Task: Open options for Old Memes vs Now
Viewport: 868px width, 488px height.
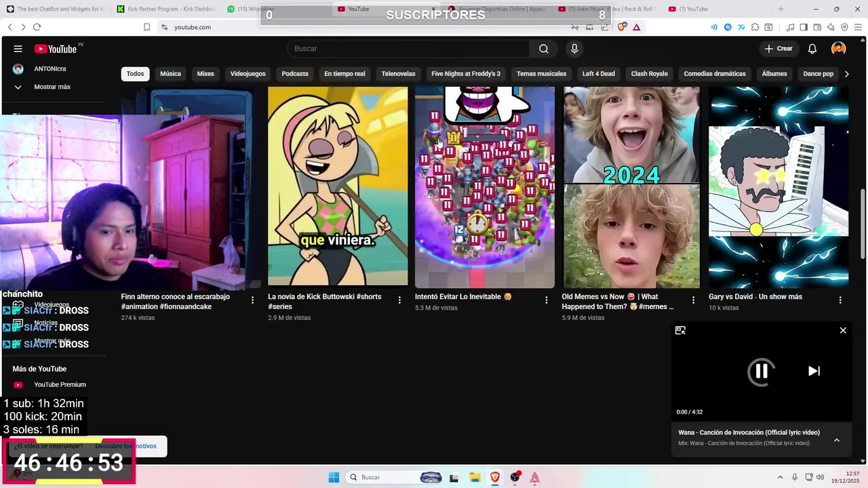Action: click(693, 300)
